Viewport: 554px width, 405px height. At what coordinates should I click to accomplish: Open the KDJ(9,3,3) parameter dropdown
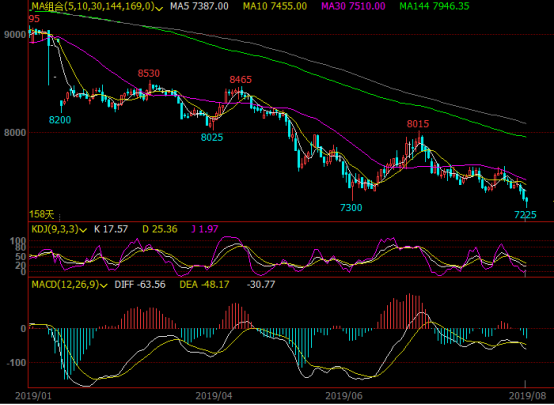83,230
